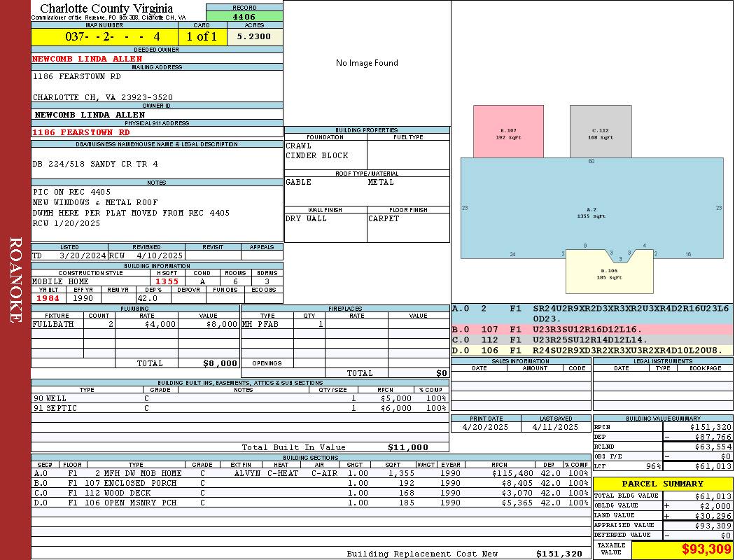This screenshot has width=735, height=560.
Task: Click RCLND value $63,554
Action: pyautogui.click(x=713, y=447)
